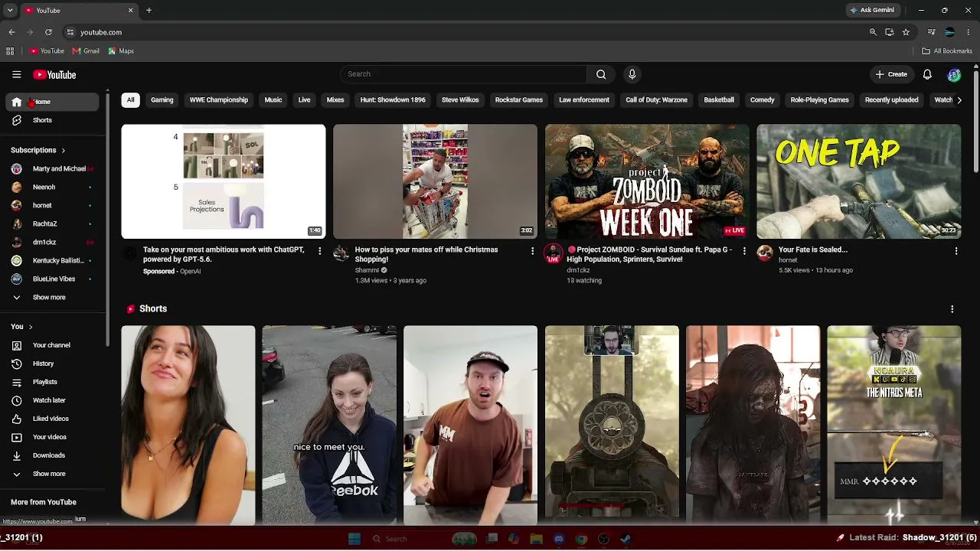Open the Chrome apps grid shortcut
This screenshot has height=551, width=980.
tap(10, 51)
